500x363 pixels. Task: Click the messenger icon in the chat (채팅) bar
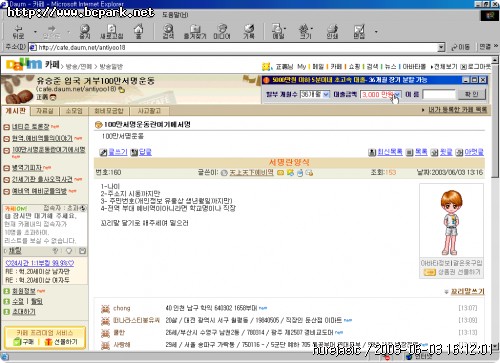coord(82,251)
